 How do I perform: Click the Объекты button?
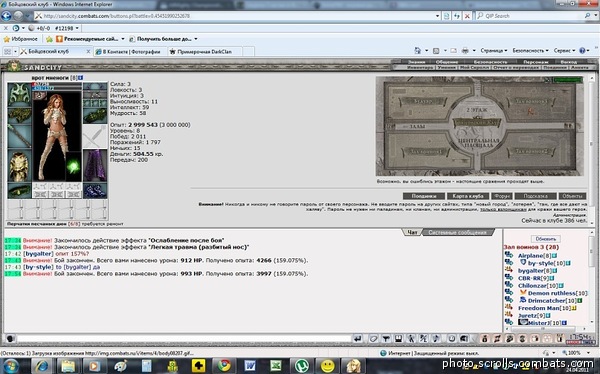[572, 196]
